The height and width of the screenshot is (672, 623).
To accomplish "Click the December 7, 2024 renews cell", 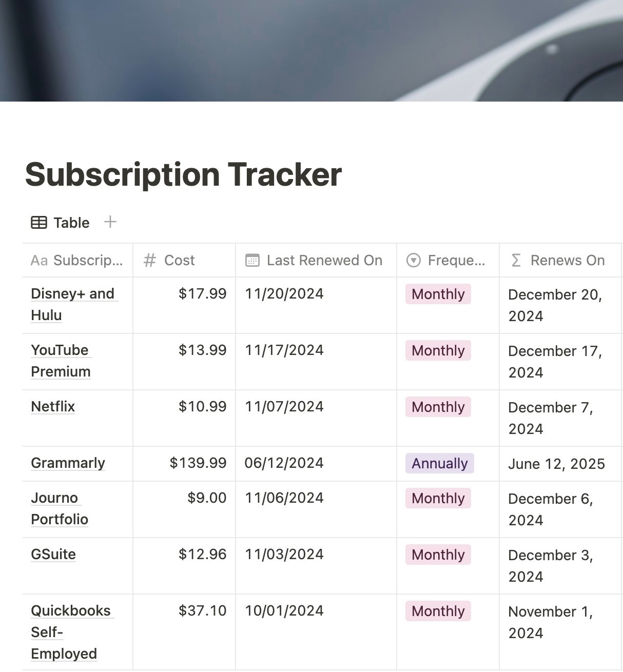I will pos(561,419).
